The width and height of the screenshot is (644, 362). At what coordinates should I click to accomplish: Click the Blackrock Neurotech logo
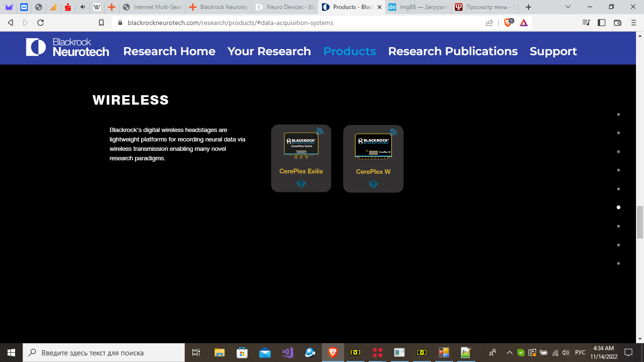[67, 48]
